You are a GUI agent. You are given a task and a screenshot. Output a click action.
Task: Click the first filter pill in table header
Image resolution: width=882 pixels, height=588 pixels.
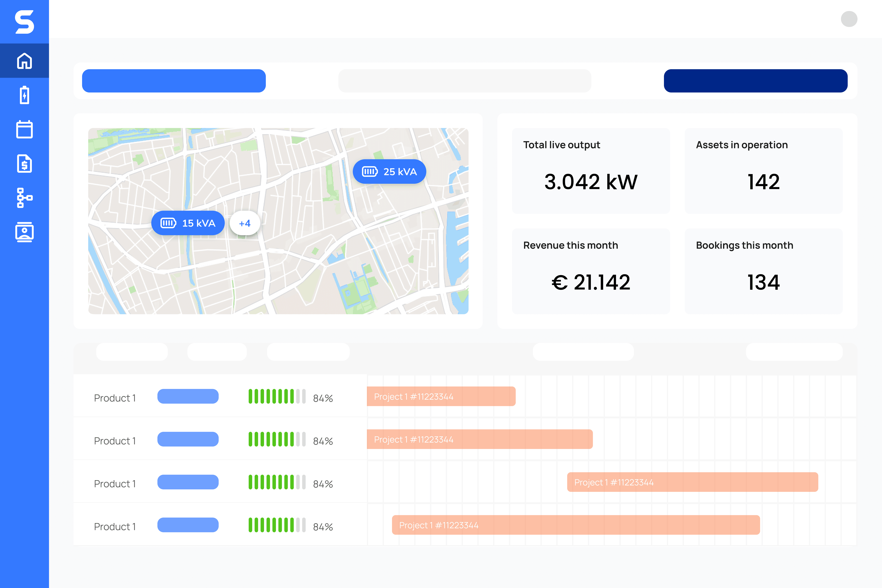click(132, 352)
